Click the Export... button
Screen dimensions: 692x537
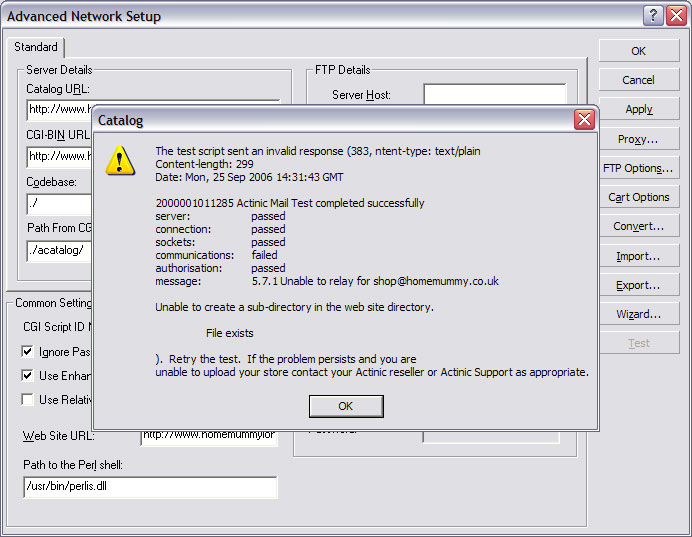[638, 285]
